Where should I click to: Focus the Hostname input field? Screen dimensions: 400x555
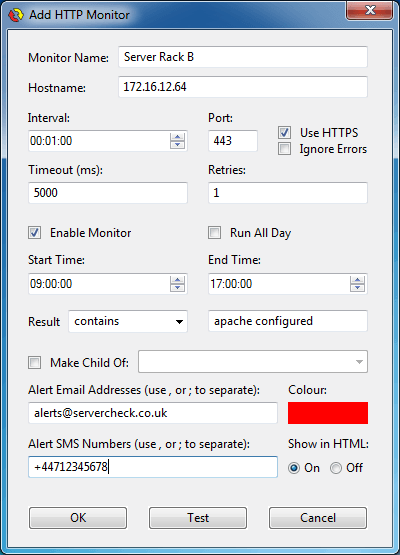(x=243, y=87)
